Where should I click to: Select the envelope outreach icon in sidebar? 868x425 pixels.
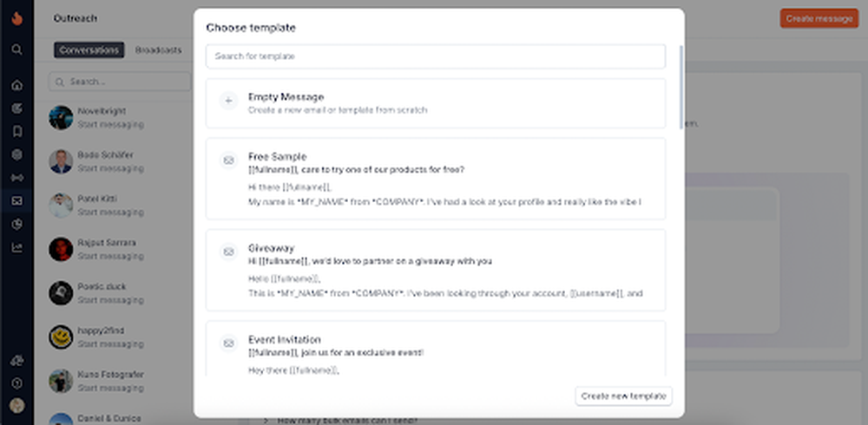coord(16,201)
